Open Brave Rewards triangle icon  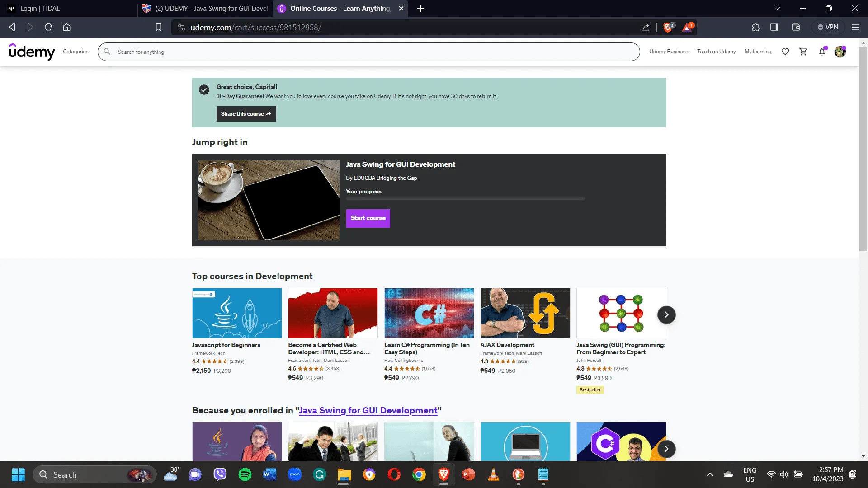click(x=687, y=27)
